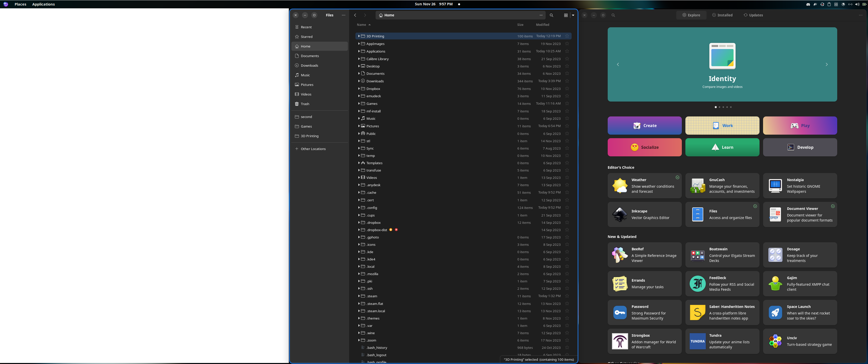Click the second carousel page dot
This screenshot has width=868, height=364.
click(x=719, y=107)
